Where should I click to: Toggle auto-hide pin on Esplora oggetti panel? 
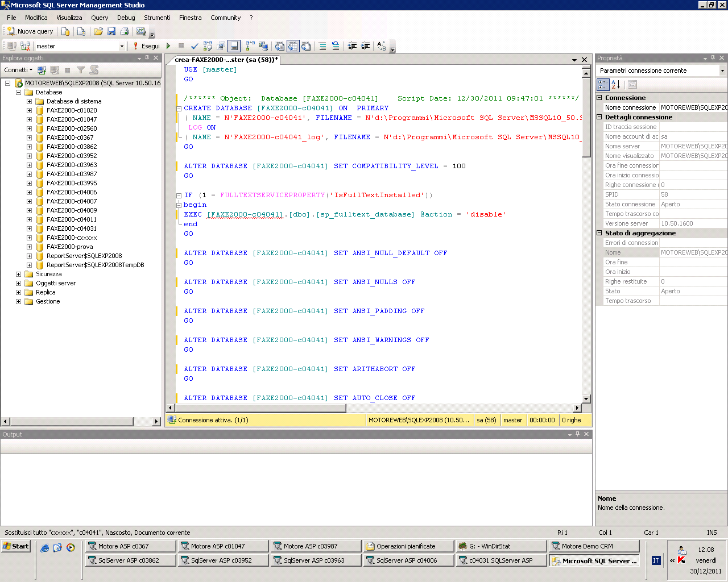tap(147, 58)
